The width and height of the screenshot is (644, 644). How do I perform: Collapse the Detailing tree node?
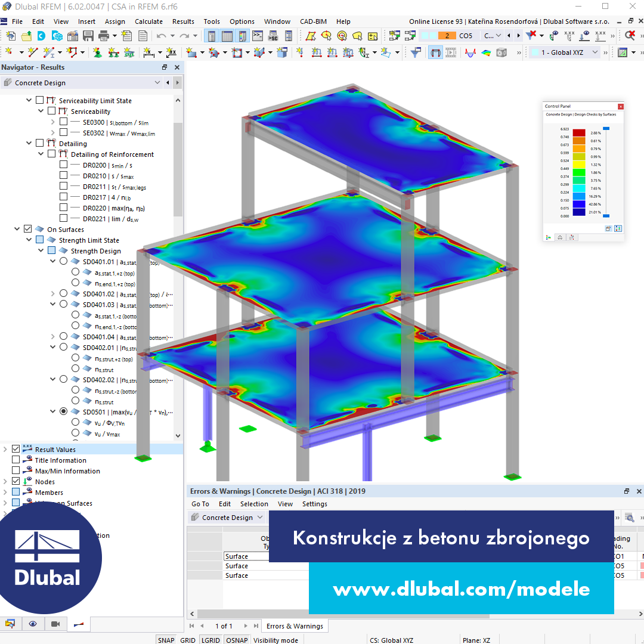pos(29,143)
